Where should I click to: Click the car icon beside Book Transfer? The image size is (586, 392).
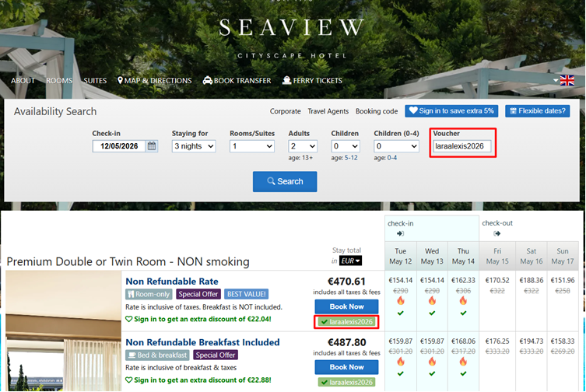pyautogui.click(x=207, y=80)
